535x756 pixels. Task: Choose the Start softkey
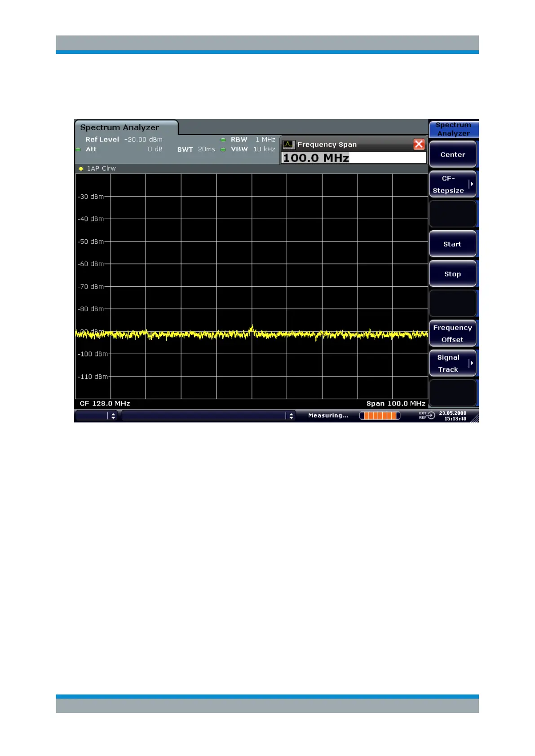pos(452,244)
